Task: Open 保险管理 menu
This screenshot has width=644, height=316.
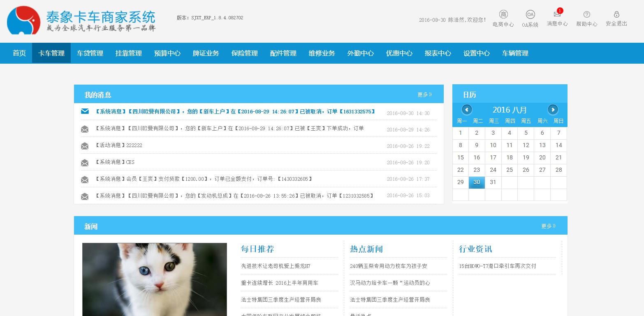Action: [245, 53]
